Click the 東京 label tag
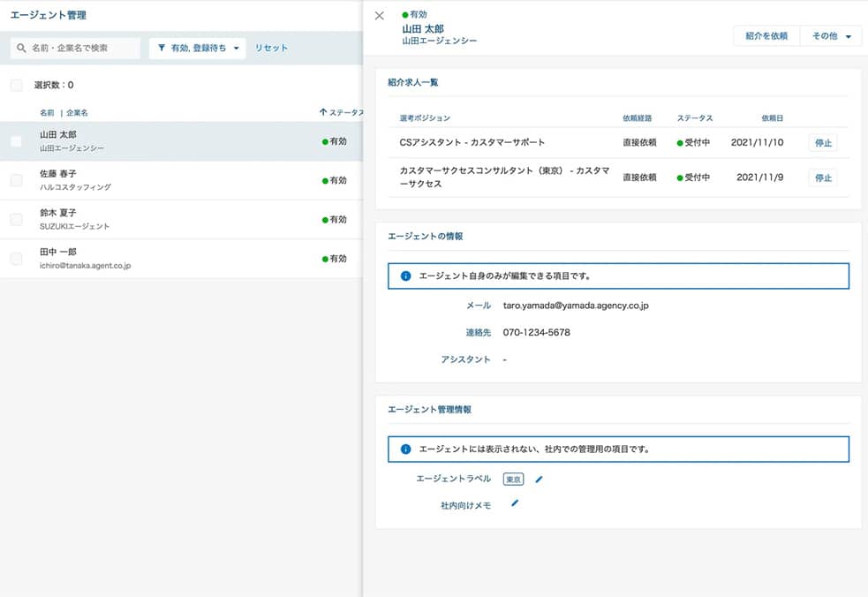This screenshot has width=868, height=597. coord(513,480)
